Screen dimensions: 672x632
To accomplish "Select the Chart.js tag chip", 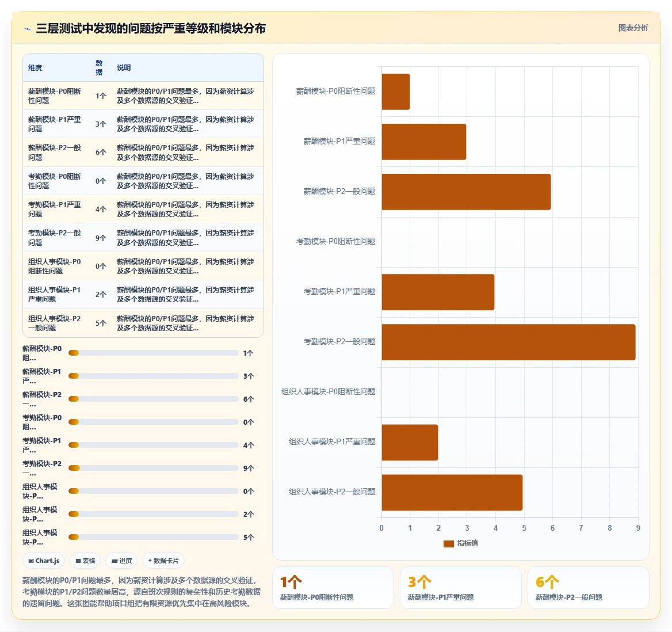I will pos(44,561).
